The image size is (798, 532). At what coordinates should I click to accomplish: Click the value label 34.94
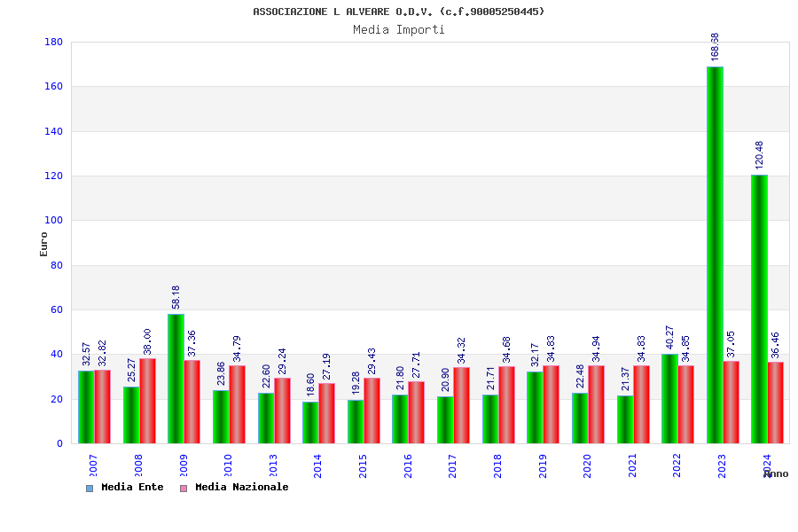(597, 349)
